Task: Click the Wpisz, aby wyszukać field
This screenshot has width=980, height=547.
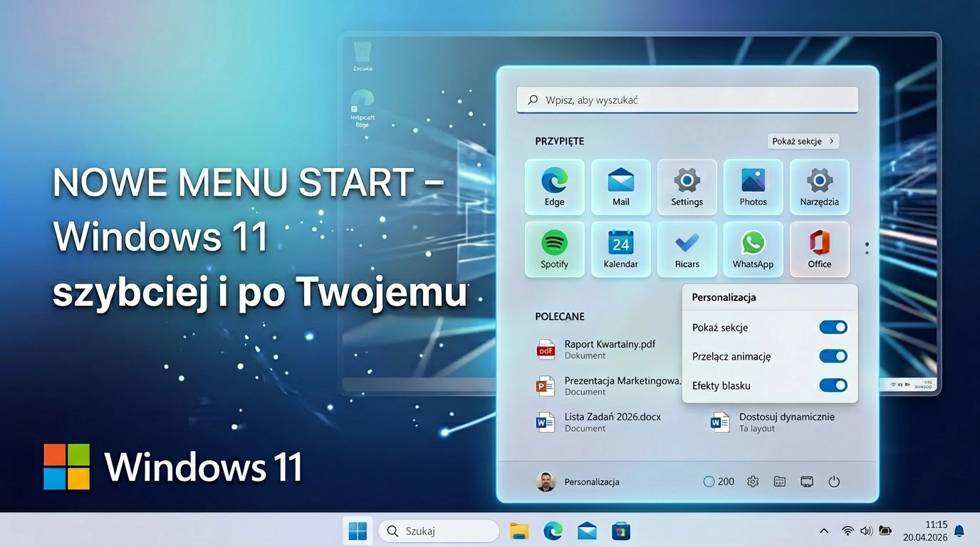Action: (x=687, y=100)
